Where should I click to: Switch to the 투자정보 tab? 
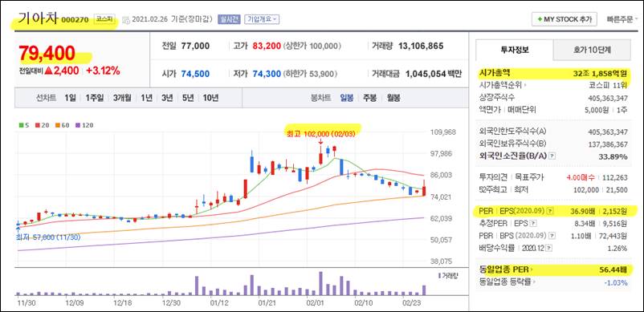pyautogui.click(x=515, y=50)
